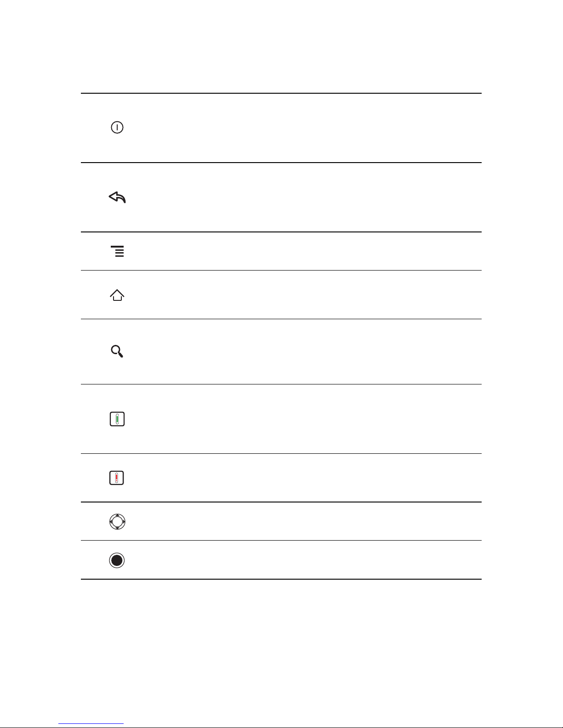Click the magnifying glass search icon
Screen dimensions: 563x728
[117, 351]
